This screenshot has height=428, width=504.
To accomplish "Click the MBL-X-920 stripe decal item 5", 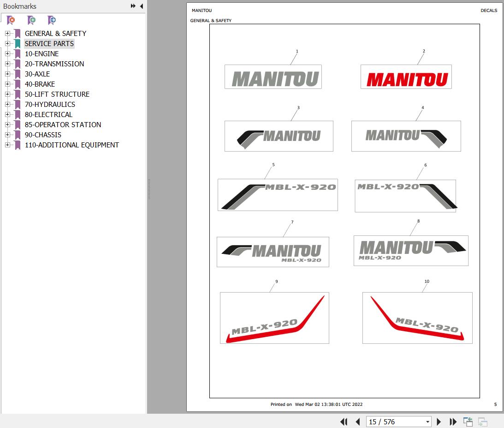I will [278, 195].
